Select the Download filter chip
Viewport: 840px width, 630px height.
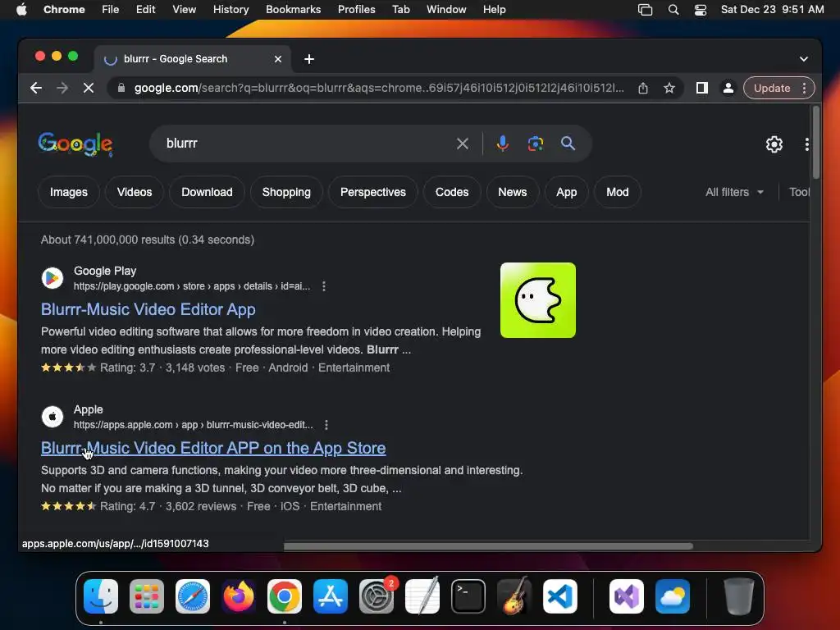(x=207, y=192)
